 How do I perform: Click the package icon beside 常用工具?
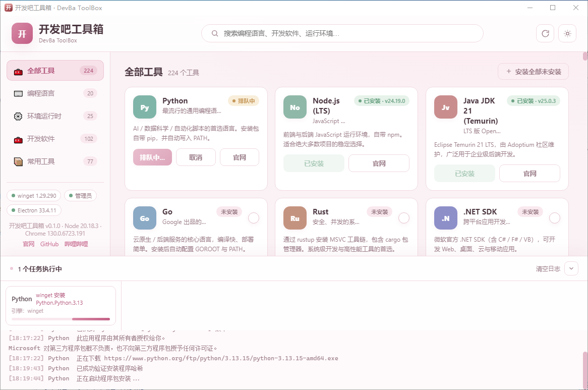18,161
